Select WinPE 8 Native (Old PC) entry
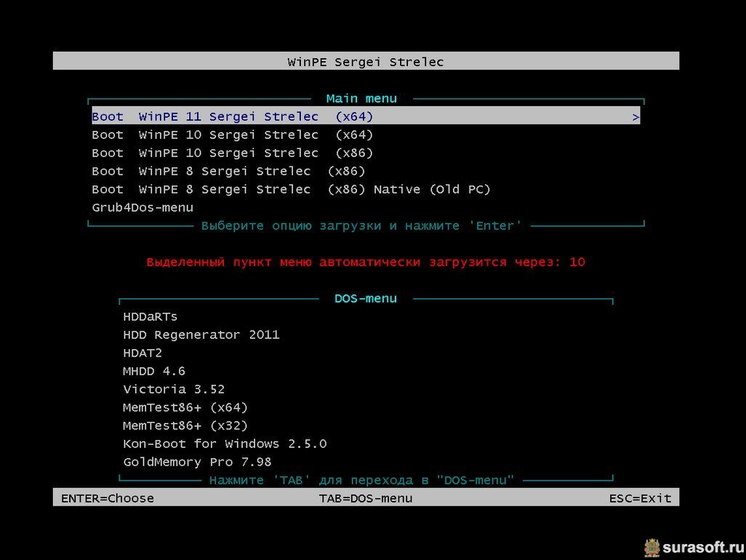This screenshot has width=746, height=560. [291, 189]
